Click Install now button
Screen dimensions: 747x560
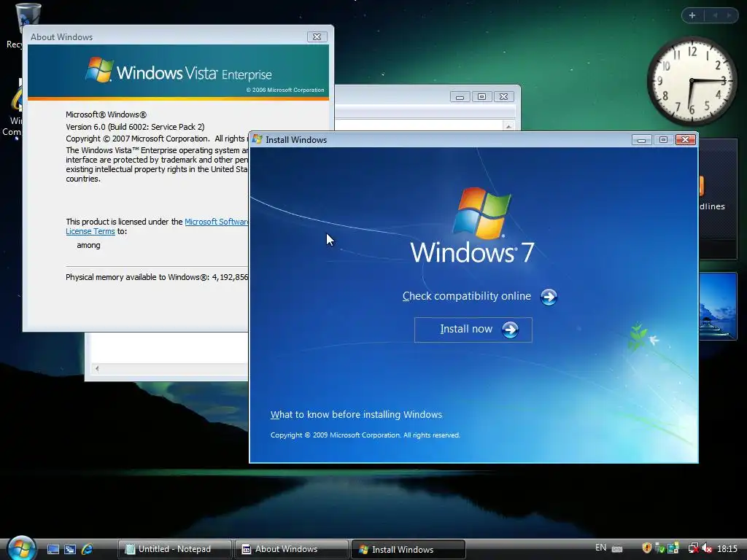pyautogui.click(x=473, y=330)
